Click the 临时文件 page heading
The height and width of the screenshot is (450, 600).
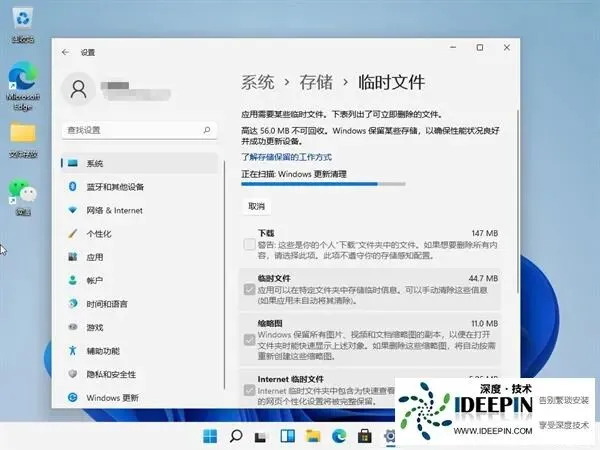(391, 82)
